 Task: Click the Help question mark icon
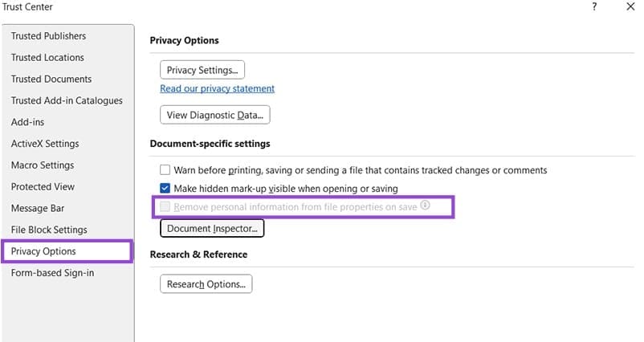point(594,7)
